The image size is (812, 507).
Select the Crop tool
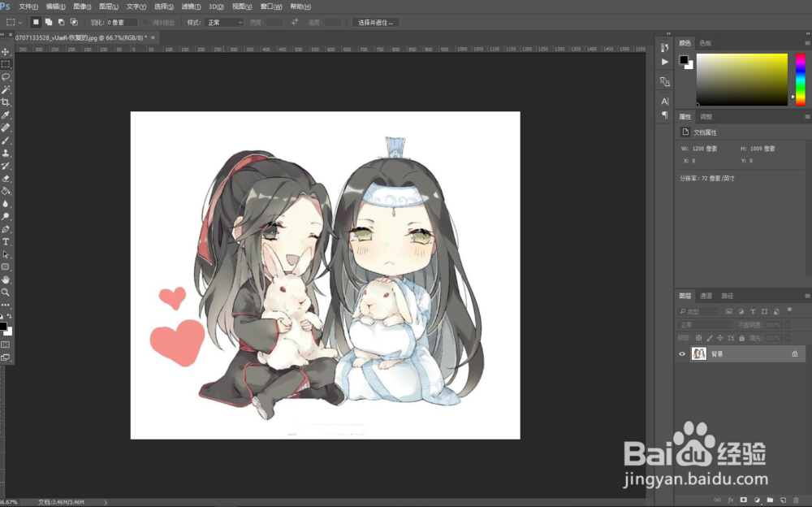pyautogui.click(x=6, y=102)
